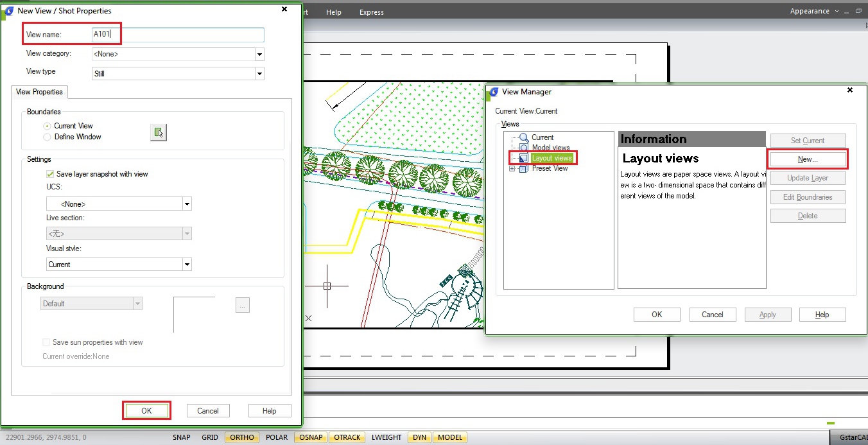This screenshot has width=868, height=445.
Task: Click the Preset View cube icon
Action: pos(523,168)
